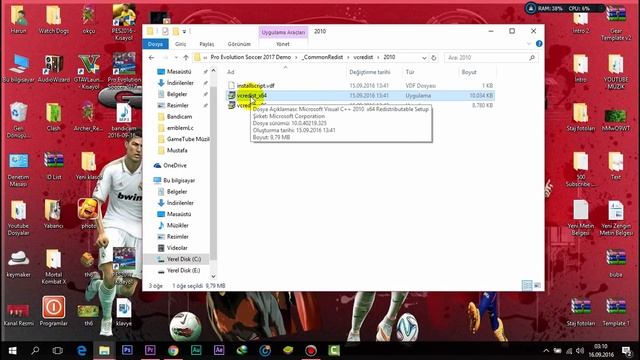Select the Mortal Kombat X desktop folder
Viewport: 640px width, 360px height.
(x=53, y=266)
